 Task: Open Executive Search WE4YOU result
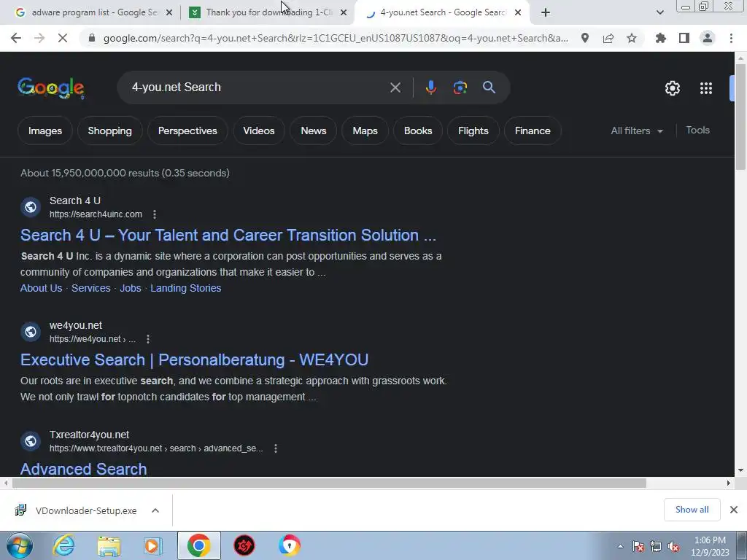tap(194, 360)
